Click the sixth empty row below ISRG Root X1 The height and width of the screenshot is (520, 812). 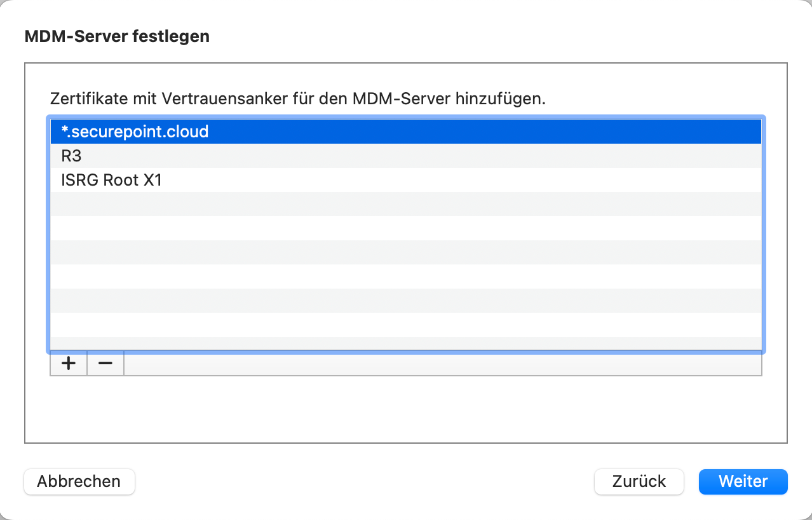click(x=407, y=325)
